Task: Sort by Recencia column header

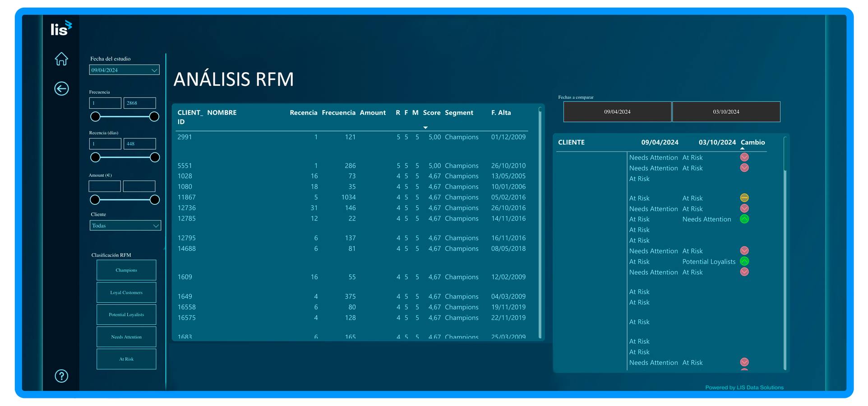Action: pyautogui.click(x=303, y=112)
